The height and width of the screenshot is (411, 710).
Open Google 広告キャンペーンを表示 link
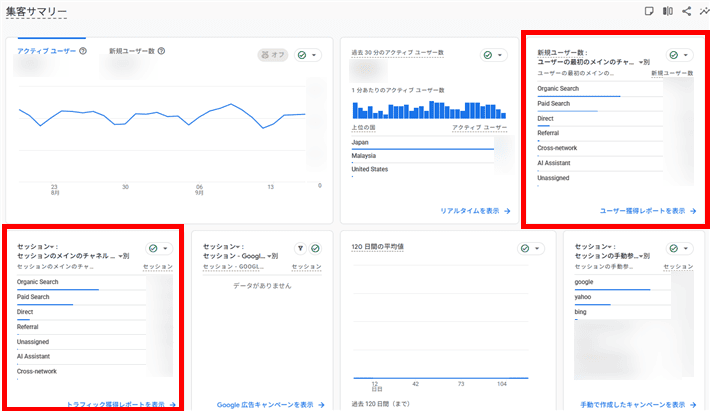pos(270,405)
